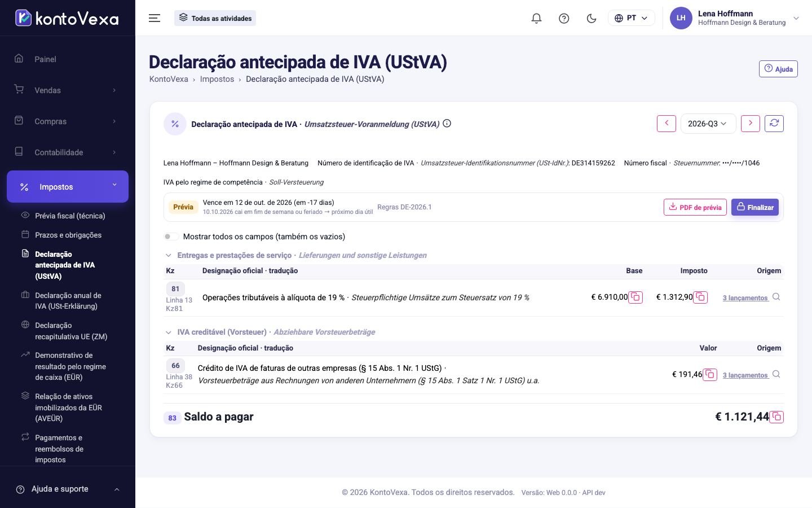Click the Kz 81 badge
This screenshot has height=508, width=812.
tap(175, 288)
